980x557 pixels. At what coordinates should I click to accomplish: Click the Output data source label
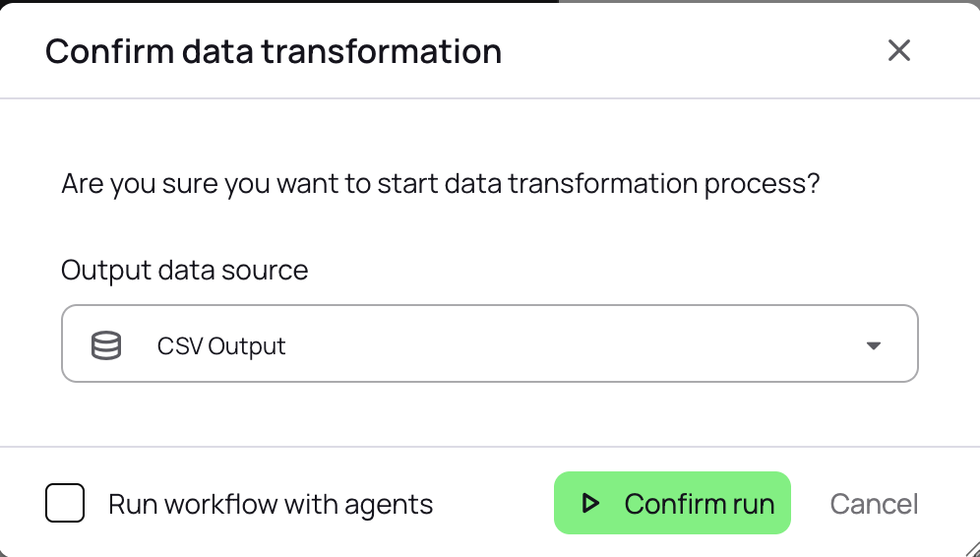coord(184,270)
